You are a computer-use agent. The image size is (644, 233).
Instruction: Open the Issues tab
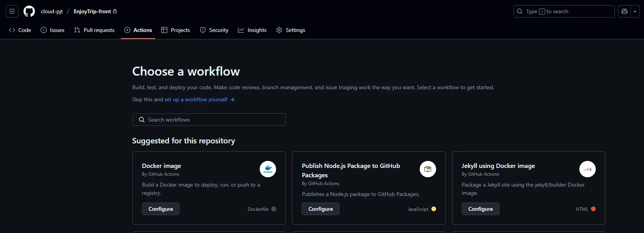(x=53, y=30)
